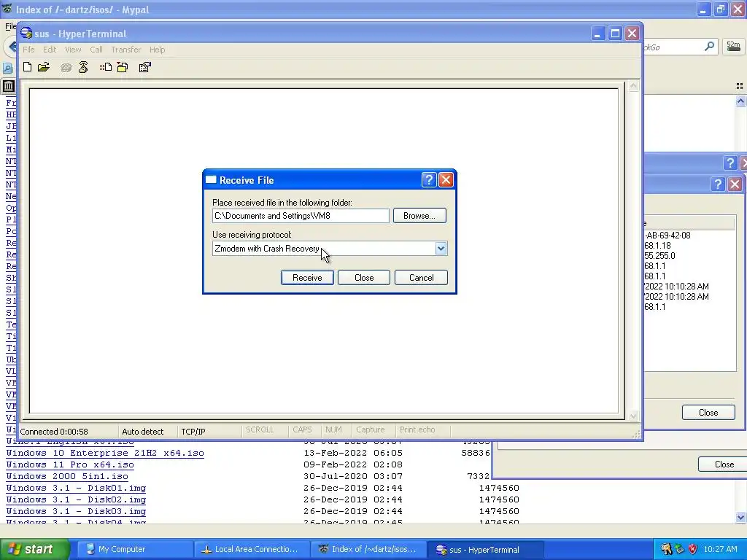This screenshot has height=560, width=747.
Task: Click the Receive button
Action: (307, 278)
